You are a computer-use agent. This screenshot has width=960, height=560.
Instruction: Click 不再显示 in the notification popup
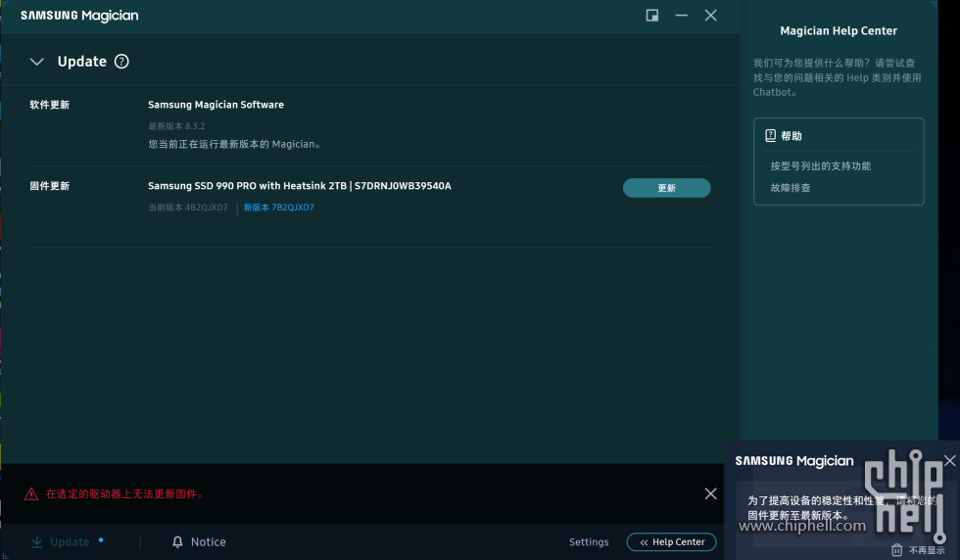(927, 550)
